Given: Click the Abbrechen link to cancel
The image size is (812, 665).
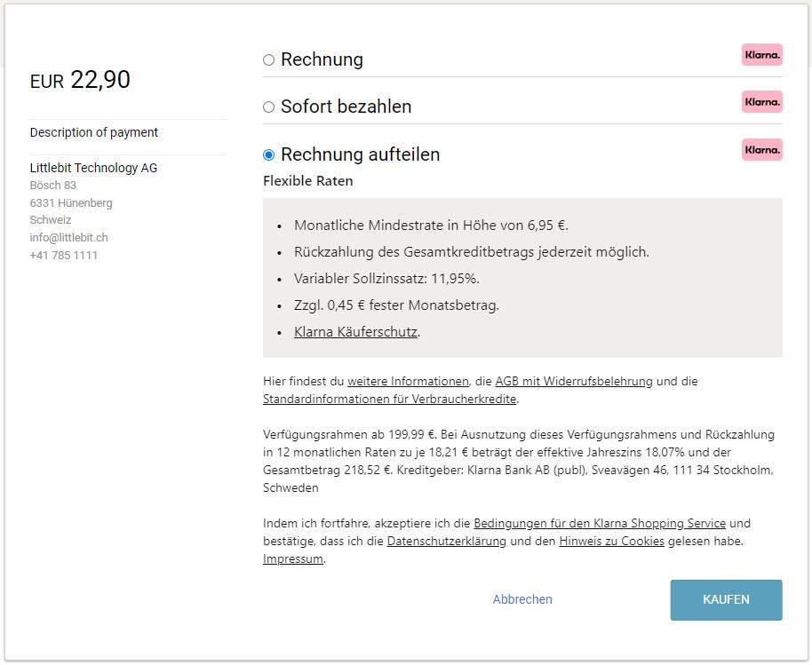Looking at the screenshot, I should point(522,599).
